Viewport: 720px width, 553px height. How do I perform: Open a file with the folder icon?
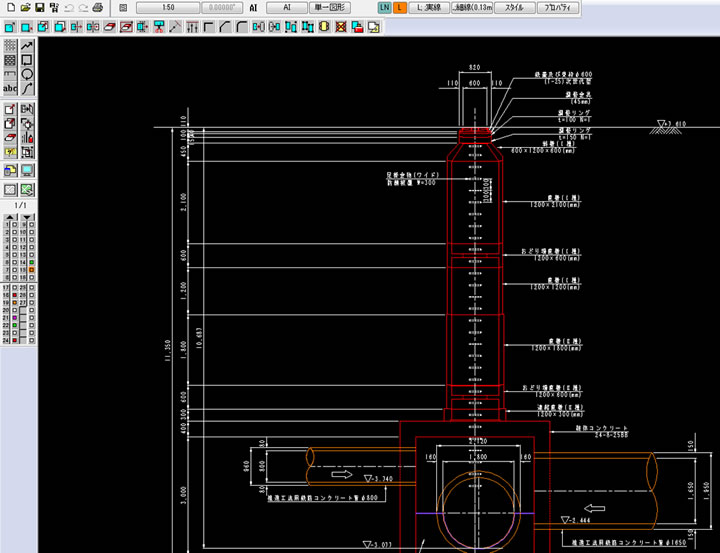coord(25,7)
